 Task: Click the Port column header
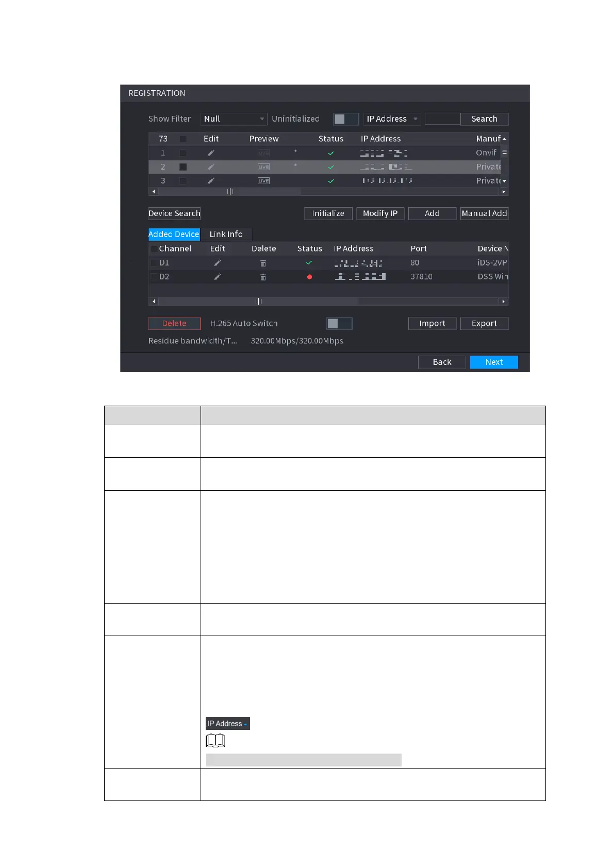[419, 249]
